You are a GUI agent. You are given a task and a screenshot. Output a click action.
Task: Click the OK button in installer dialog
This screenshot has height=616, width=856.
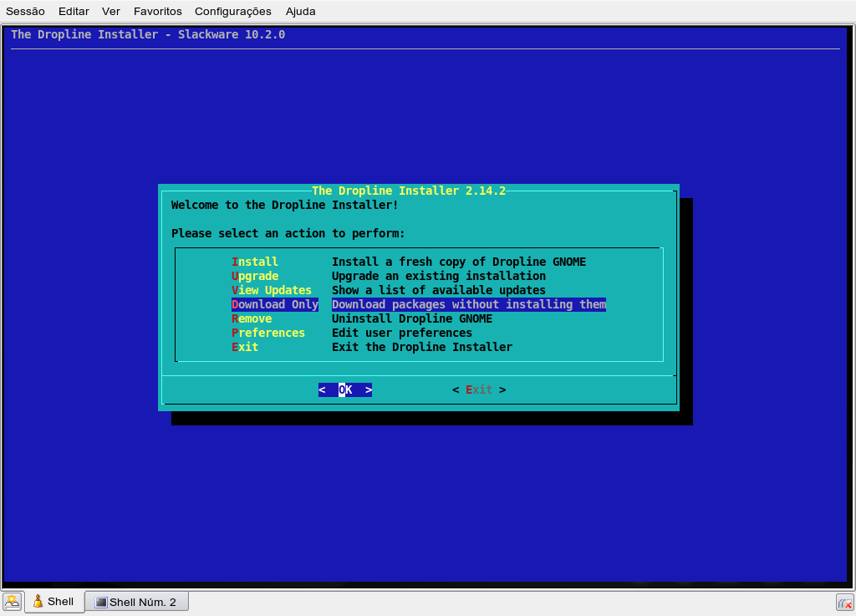pyautogui.click(x=345, y=389)
